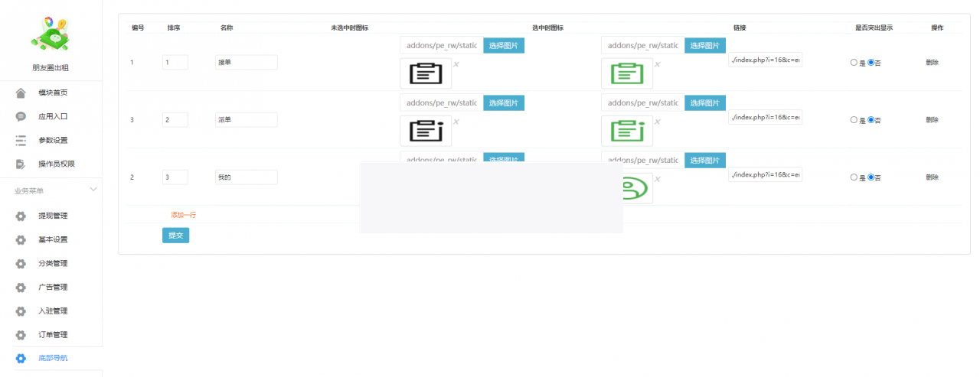980x377 pixels.
Task: Click the 应用入口 chat bubble icon
Action: [x=21, y=116]
